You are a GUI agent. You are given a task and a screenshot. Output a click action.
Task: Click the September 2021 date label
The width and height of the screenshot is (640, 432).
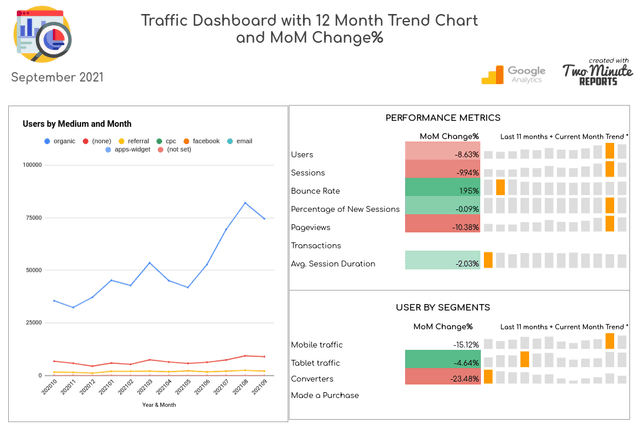point(57,77)
